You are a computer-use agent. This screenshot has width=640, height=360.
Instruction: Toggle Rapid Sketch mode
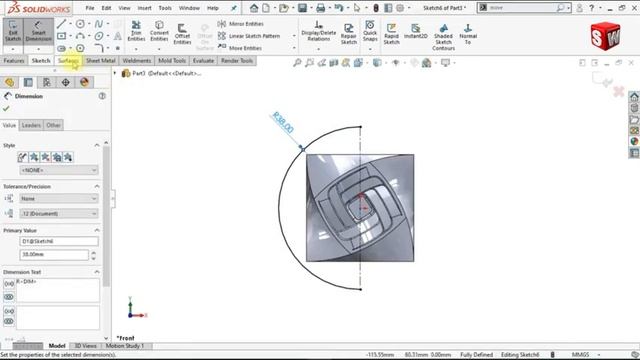click(391, 34)
